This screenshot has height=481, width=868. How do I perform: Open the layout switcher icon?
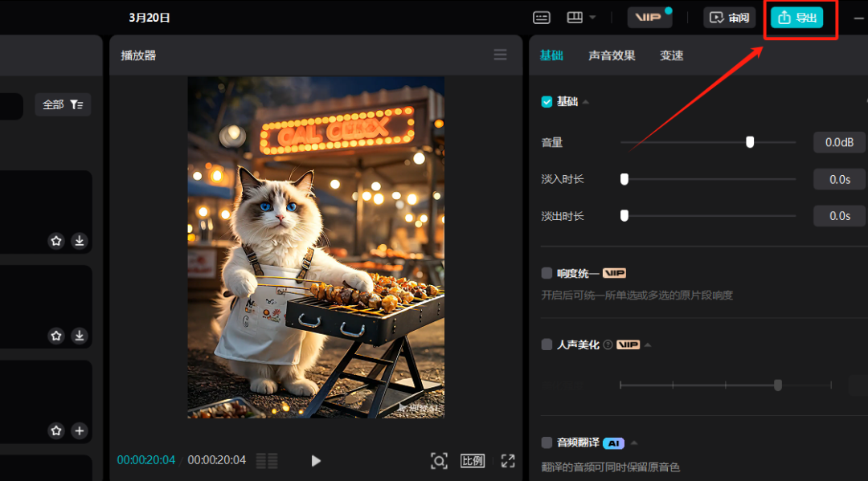575,17
